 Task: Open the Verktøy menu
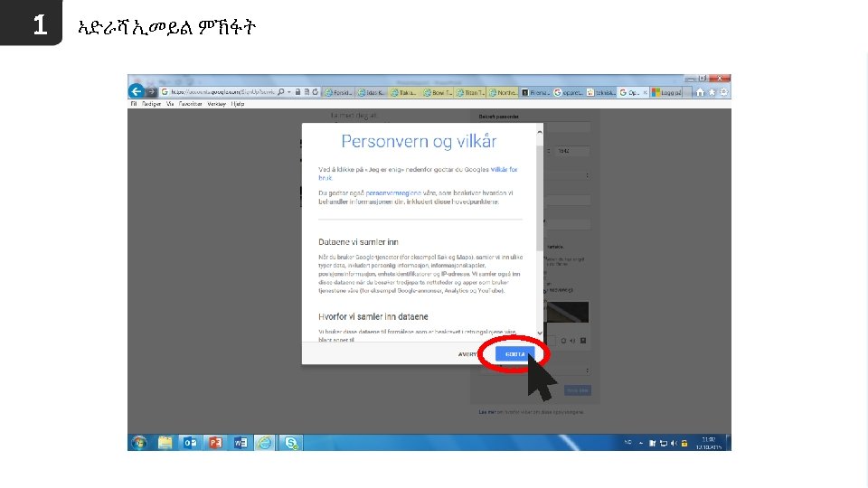(216, 104)
